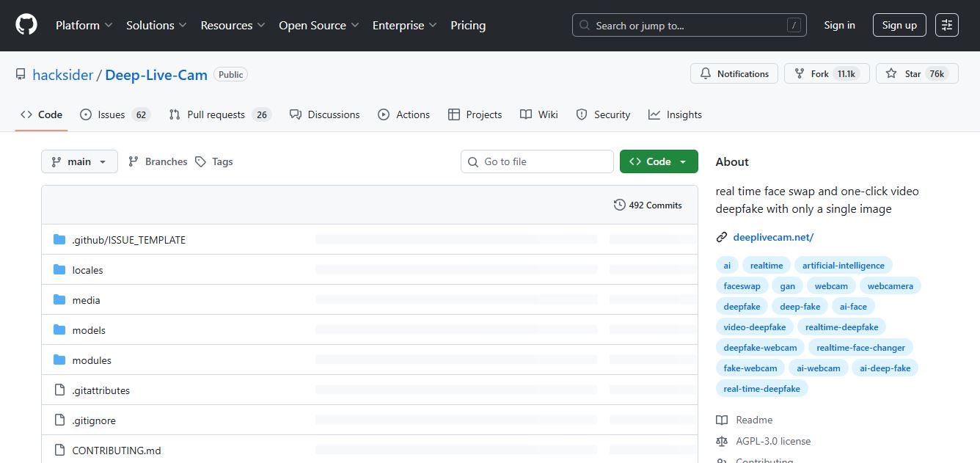This screenshot has width=980, height=463.
Task: Expand the Open Source menu
Action: point(318,25)
